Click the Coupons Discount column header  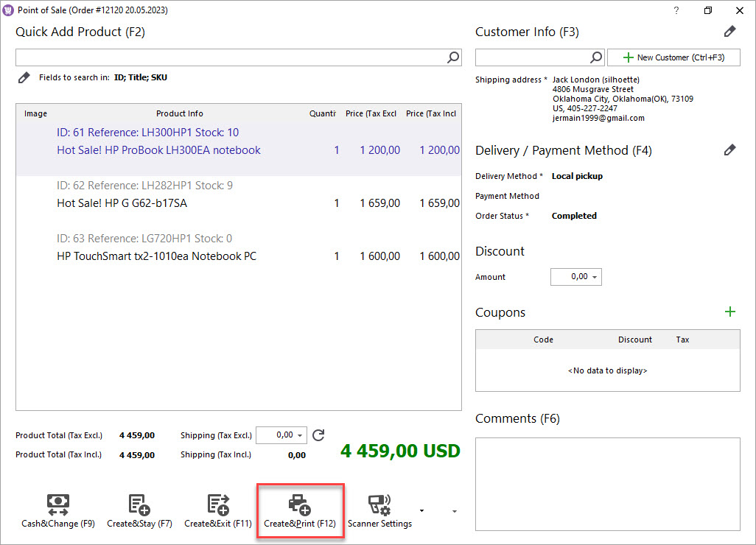pos(635,340)
